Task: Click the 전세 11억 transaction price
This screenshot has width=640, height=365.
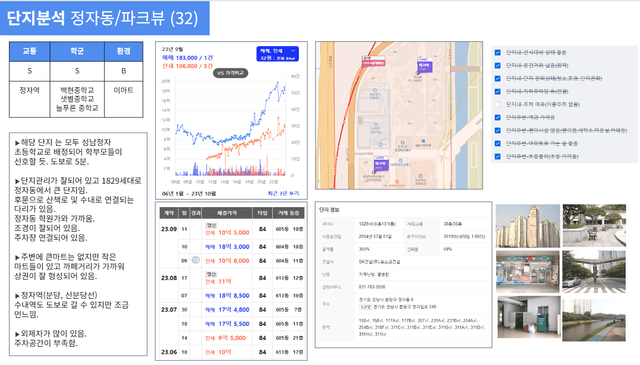Action: point(218,281)
